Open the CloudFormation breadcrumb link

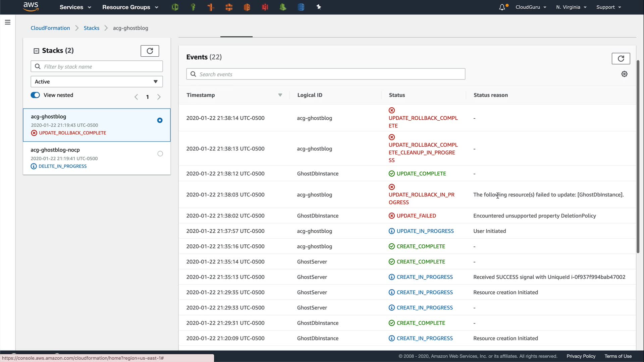click(50, 28)
